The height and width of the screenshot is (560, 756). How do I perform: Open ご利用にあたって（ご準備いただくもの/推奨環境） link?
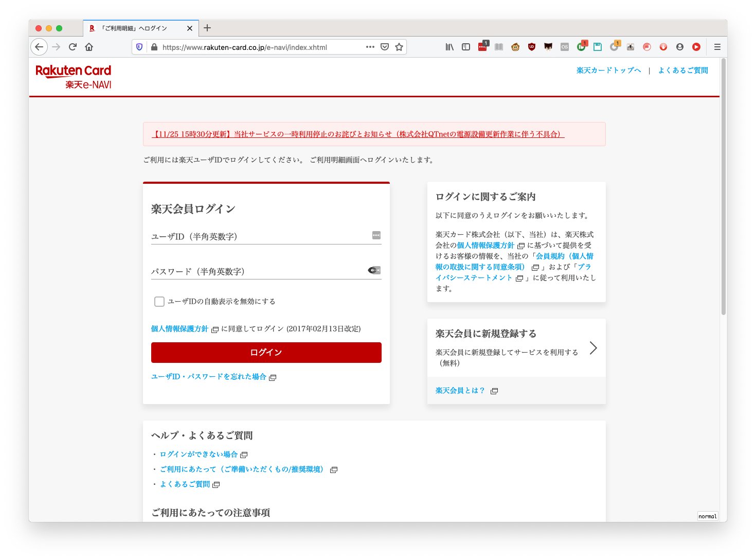[x=243, y=469]
